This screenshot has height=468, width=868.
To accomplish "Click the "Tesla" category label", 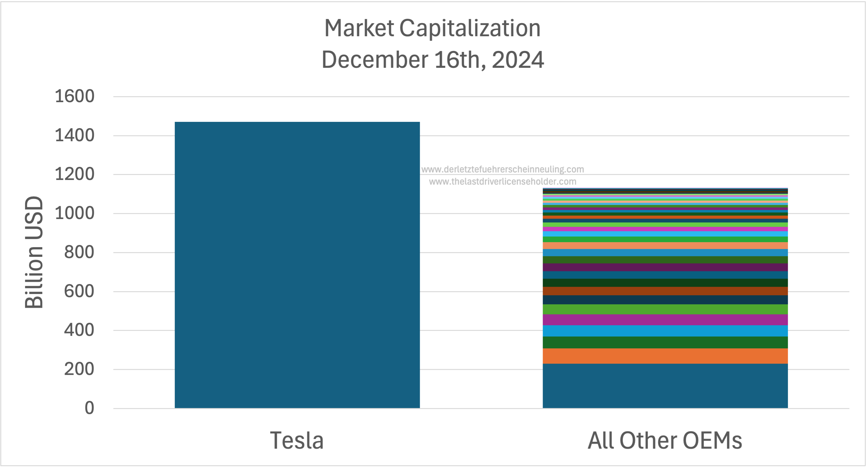I will pos(297,441).
